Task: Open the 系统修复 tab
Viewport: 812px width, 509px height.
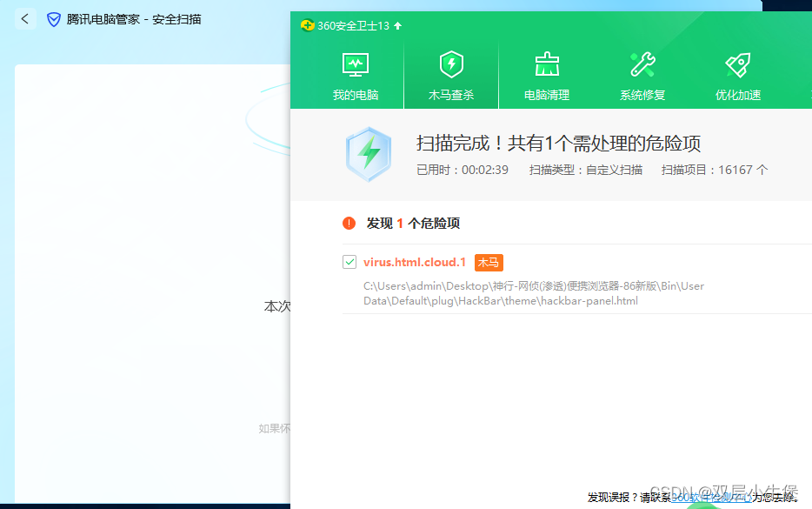Action: click(642, 77)
